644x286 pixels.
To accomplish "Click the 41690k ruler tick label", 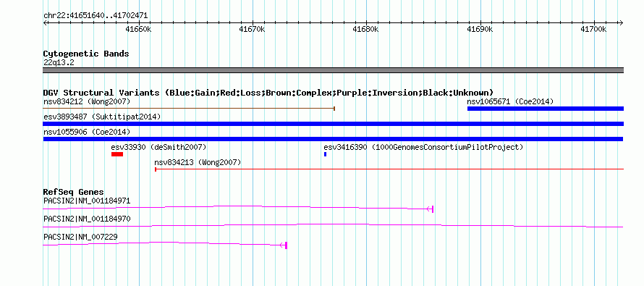I will pyautogui.click(x=480, y=29).
